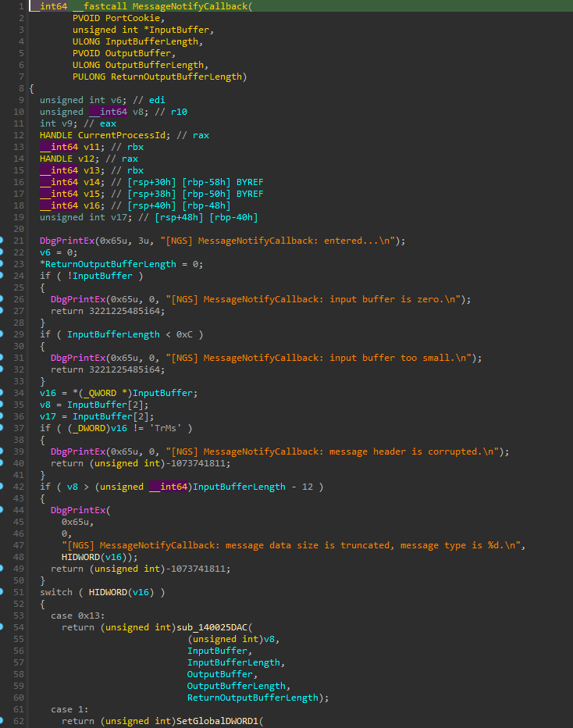Toggle the breakpoint dot beside line 42
573x728 pixels.
click(2, 486)
